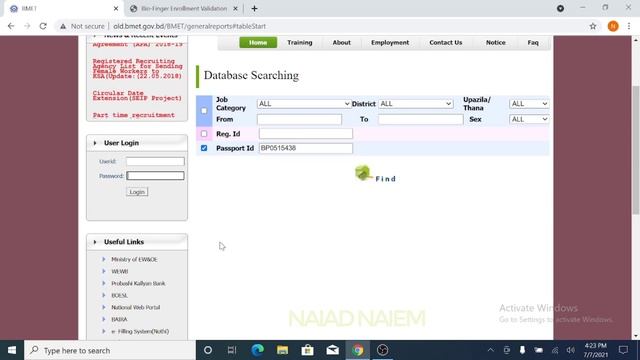Focus the Reg. Id text field
This screenshot has height=360, width=640.
pyautogui.click(x=306, y=133)
